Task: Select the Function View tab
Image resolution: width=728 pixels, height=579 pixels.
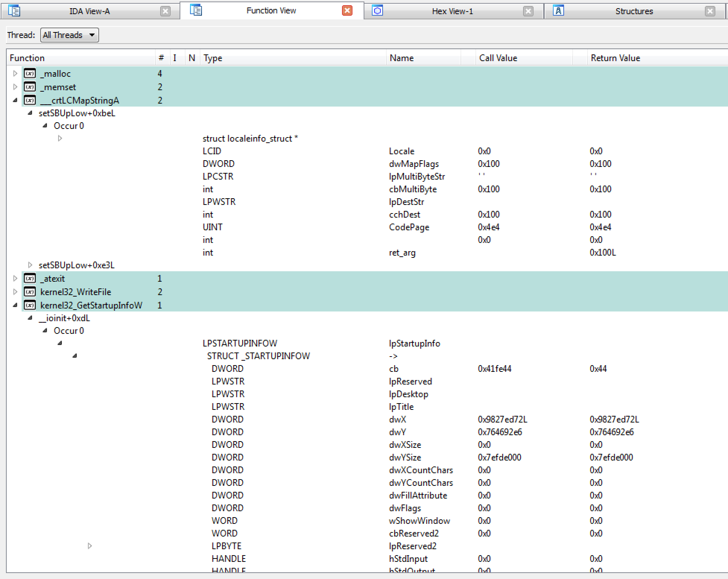Action: (271, 10)
